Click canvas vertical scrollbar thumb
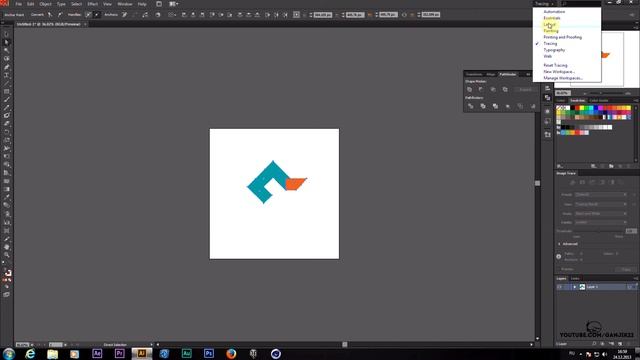The image size is (640, 360). click(538, 183)
